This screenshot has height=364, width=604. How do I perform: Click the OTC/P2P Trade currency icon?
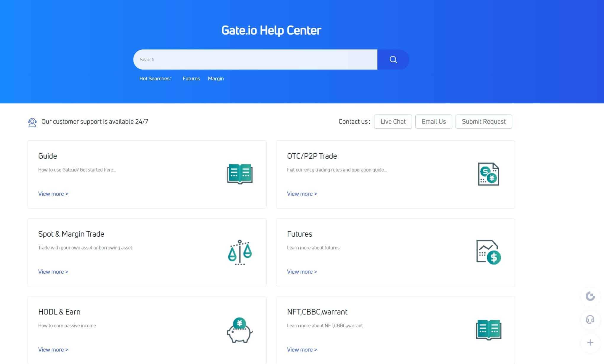(x=488, y=173)
